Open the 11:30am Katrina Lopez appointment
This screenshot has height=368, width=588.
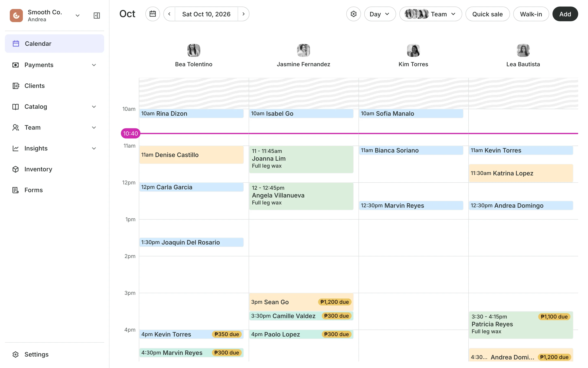point(521,173)
